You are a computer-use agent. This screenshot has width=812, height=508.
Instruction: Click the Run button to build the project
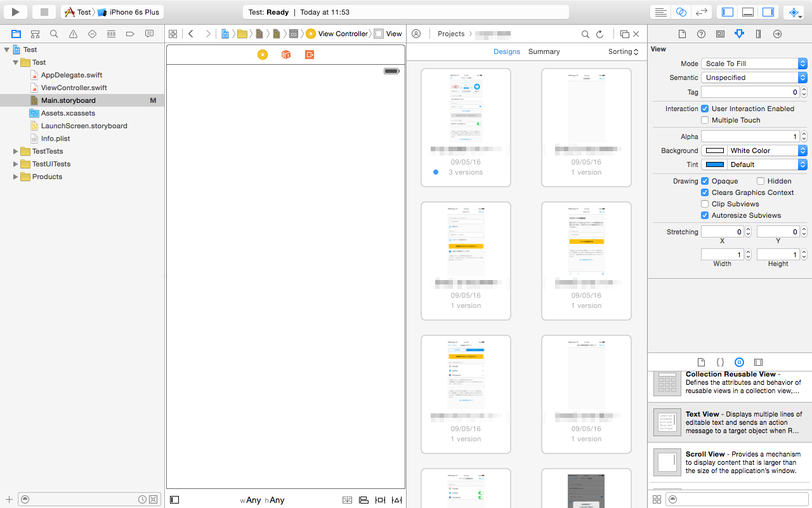15,11
